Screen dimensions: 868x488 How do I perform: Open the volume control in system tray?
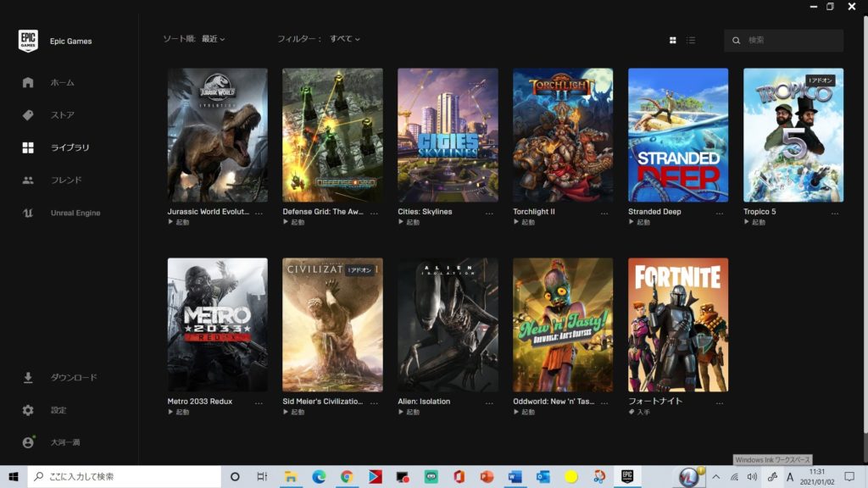click(753, 477)
